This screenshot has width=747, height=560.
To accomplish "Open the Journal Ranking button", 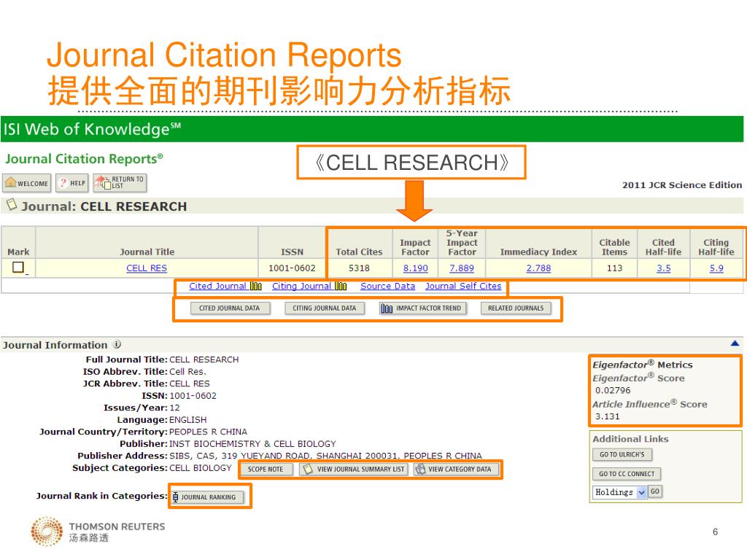I will click(x=208, y=497).
